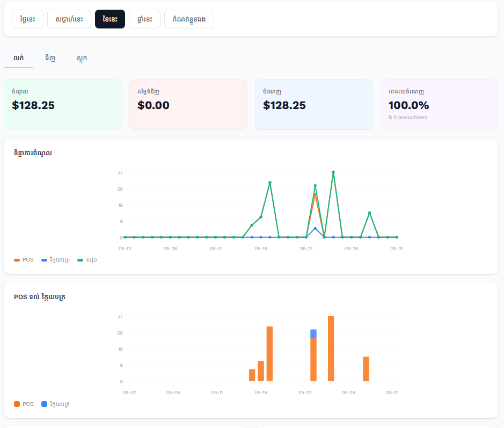Click the active ខែនេះ (this month) filter

[110, 19]
